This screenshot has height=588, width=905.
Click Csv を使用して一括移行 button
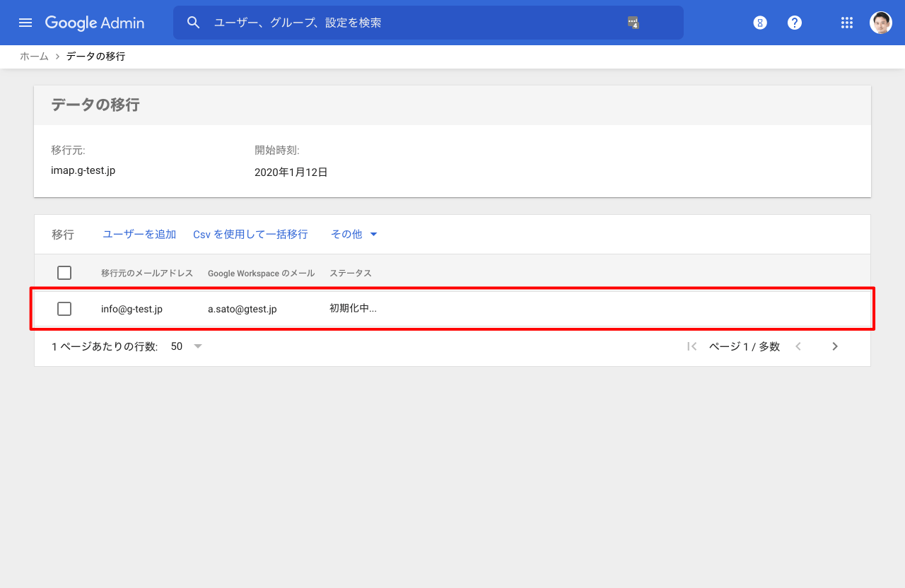pos(250,234)
